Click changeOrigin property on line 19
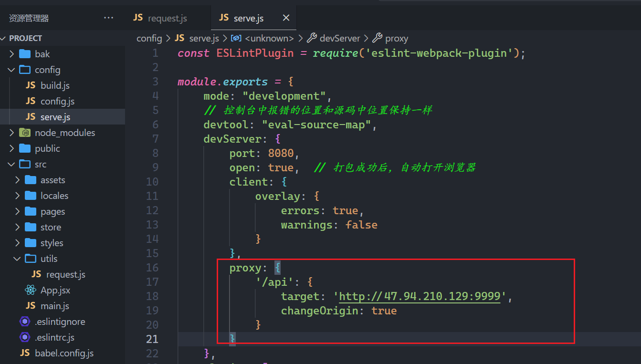Image resolution: width=641 pixels, height=364 pixels. tap(319, 311)
